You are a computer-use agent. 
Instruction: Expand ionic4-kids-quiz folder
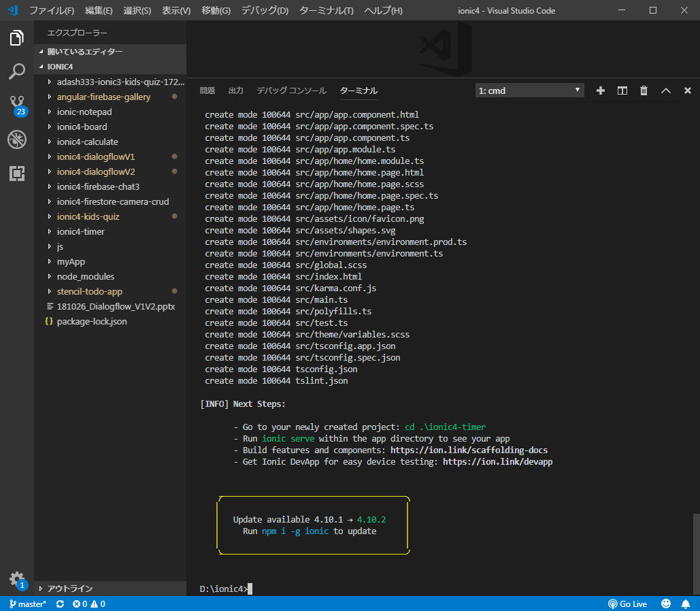click(110, 216)
